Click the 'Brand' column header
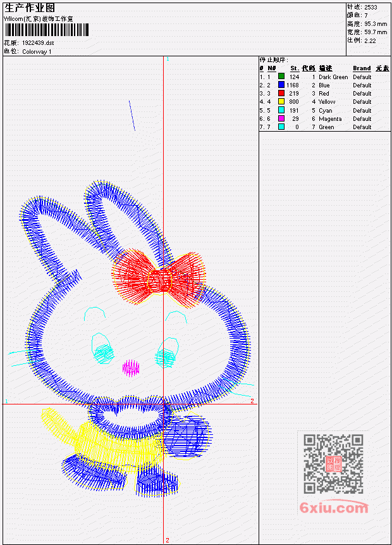The height and width of the screenshot is (545, 392). tap(362, 68)
